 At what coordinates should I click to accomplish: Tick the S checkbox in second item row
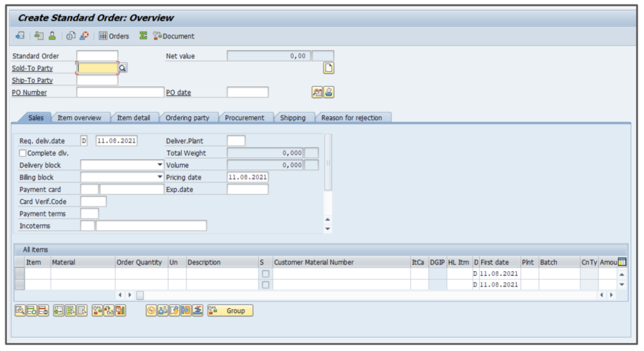[266, 285]
